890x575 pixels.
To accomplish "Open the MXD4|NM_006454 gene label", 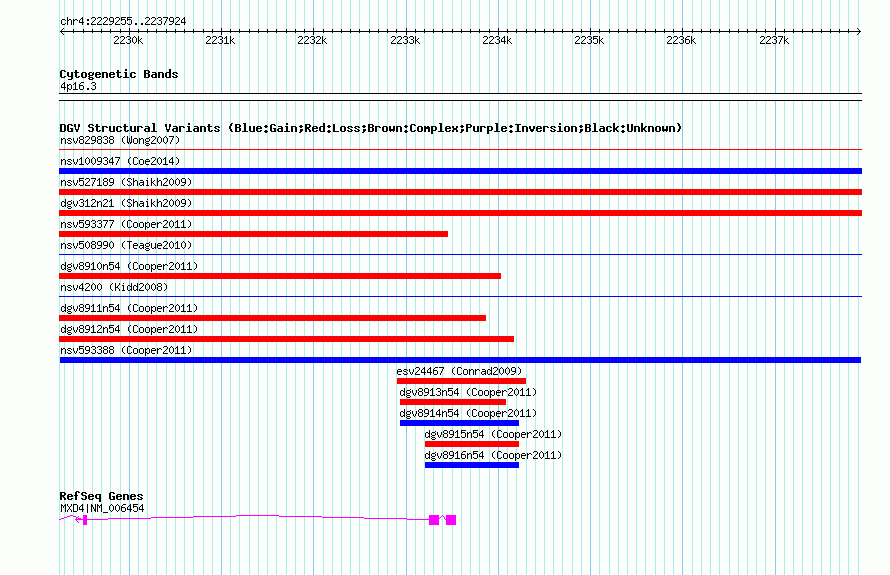I will (x=102, y=509).
